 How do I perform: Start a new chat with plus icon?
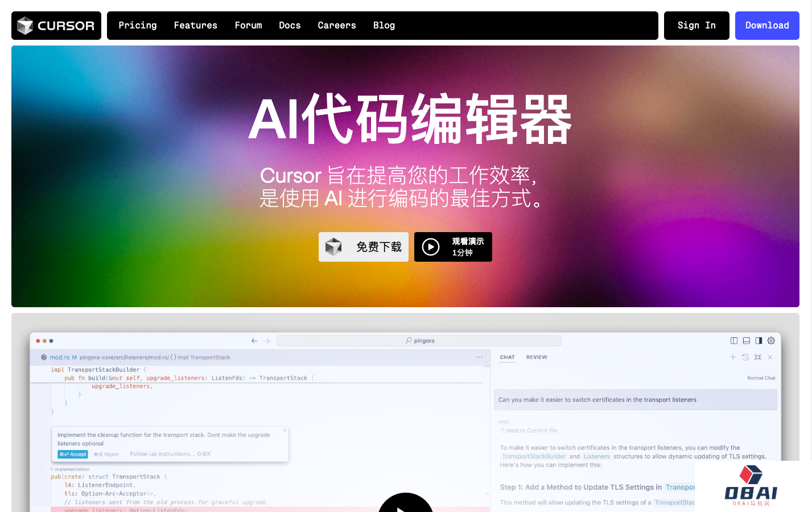click(x=733, y=357)
